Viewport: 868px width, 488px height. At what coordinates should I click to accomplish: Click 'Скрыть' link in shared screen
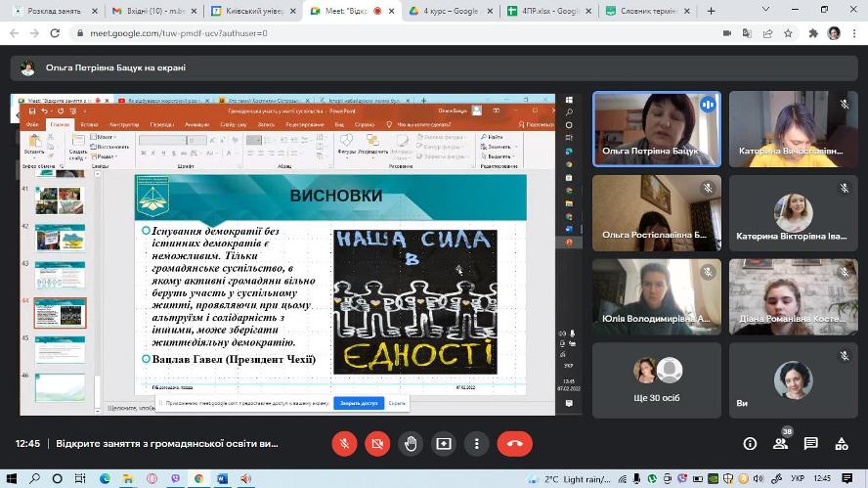click(x=397, y=403)
